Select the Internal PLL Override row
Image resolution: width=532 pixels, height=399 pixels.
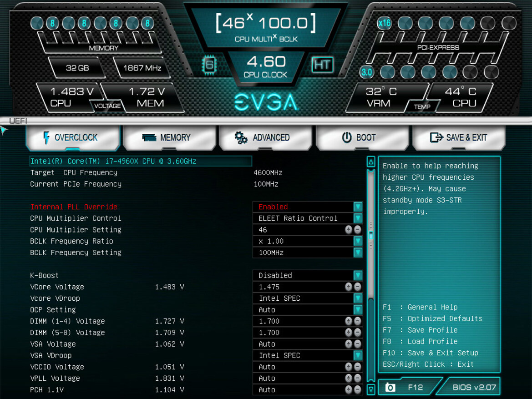pos(196,207)
